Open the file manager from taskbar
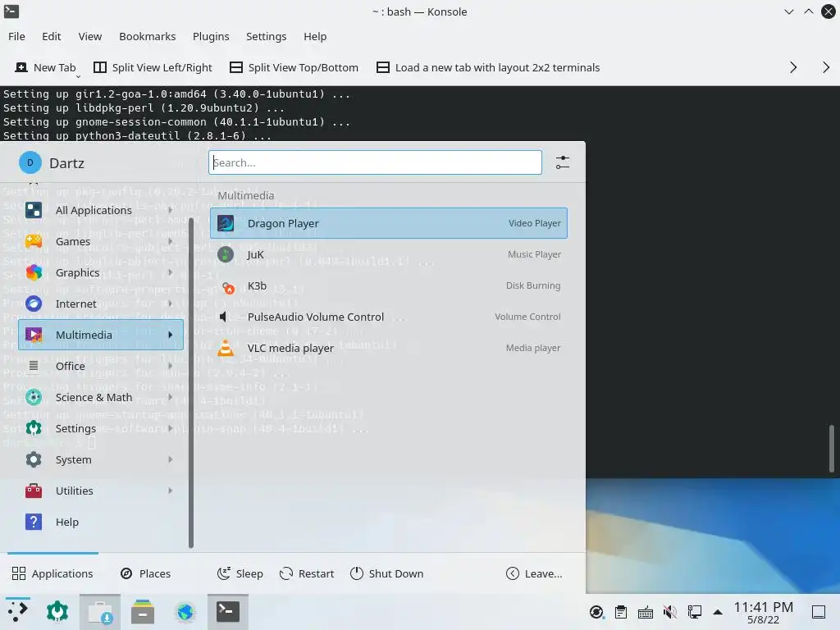This screenshot has width=840, height=630. pos(143,611)
